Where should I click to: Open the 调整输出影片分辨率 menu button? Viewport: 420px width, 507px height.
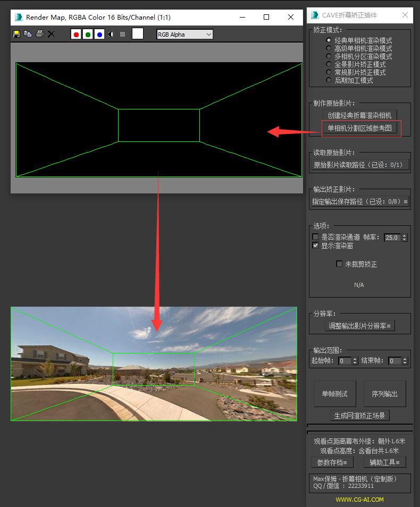(360, 326)
